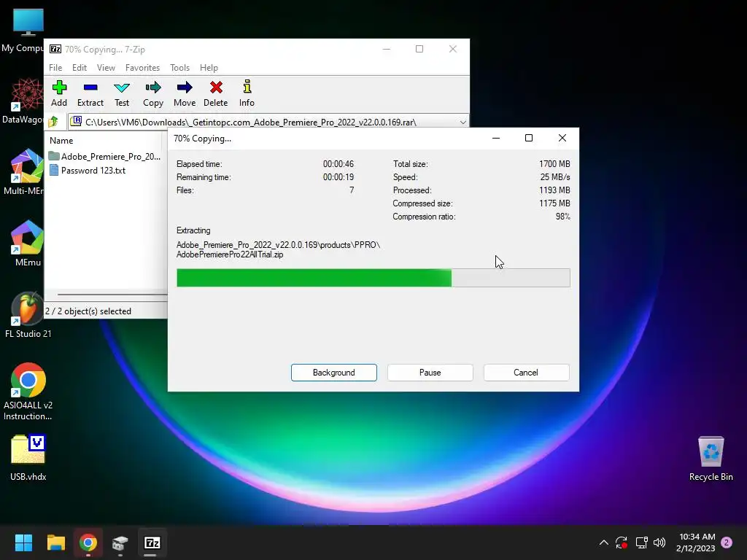Click the Compression ratio value 98%
The width and height of the screenshot is (747, 560).
pos(562,217)
